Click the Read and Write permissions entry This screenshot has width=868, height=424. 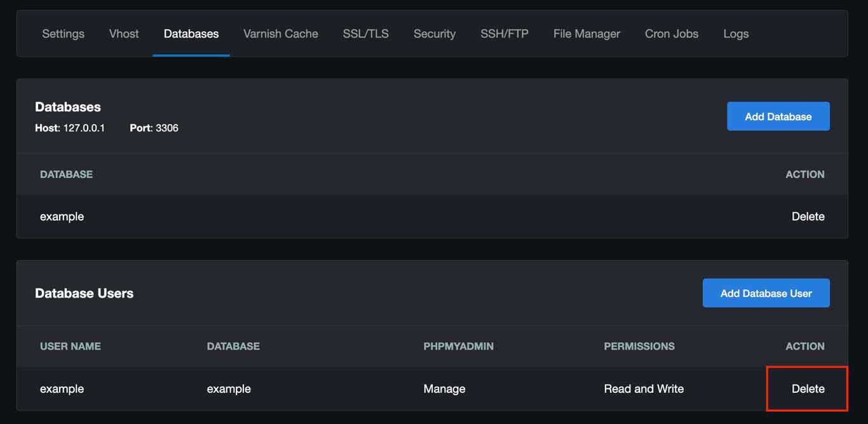click(644, 388)
